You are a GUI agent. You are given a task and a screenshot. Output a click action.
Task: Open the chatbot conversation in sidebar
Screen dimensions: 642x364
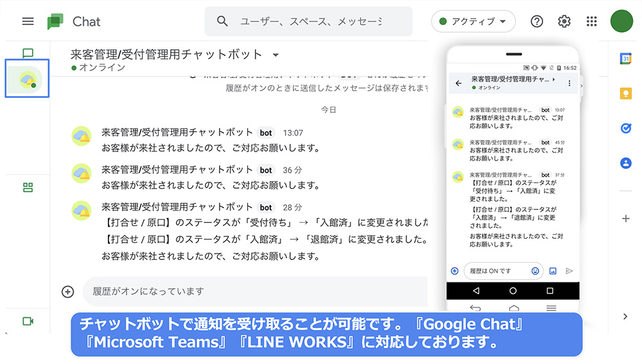click(28, 78)
